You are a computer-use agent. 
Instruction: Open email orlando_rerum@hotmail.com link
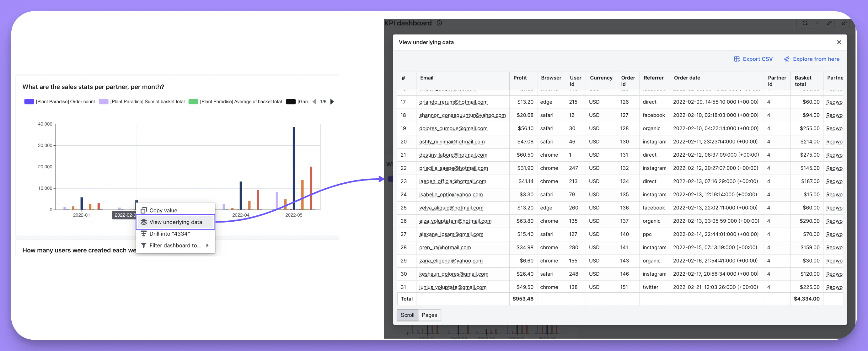[453, 102]
